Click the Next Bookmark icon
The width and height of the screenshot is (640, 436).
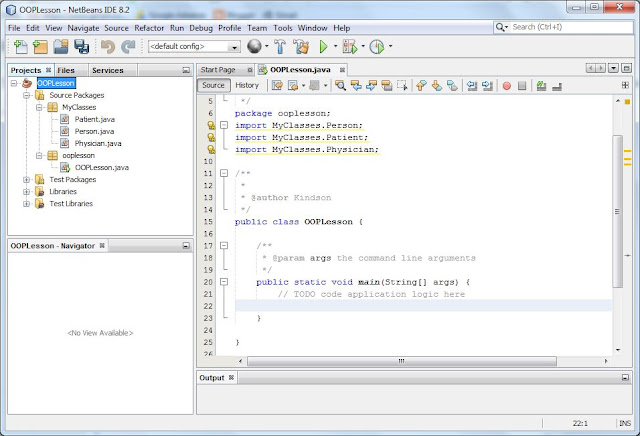437,85
